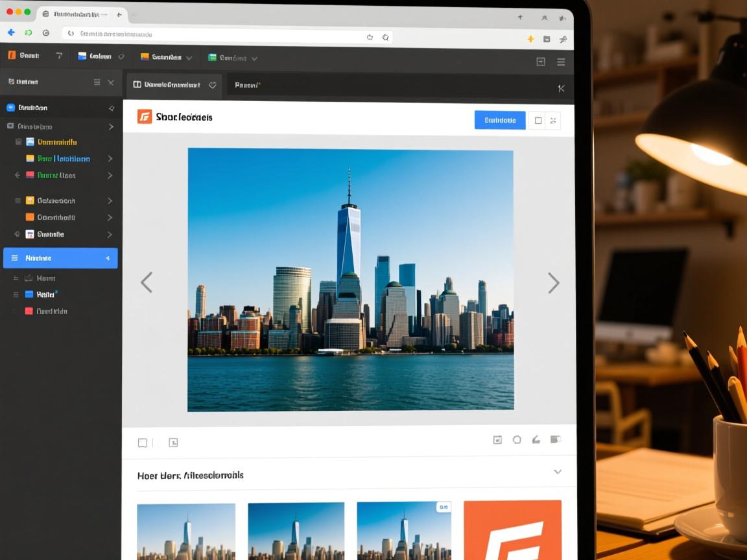
Task: Tick the empty checkbox below the main image
Action: (x=143, y=443)
